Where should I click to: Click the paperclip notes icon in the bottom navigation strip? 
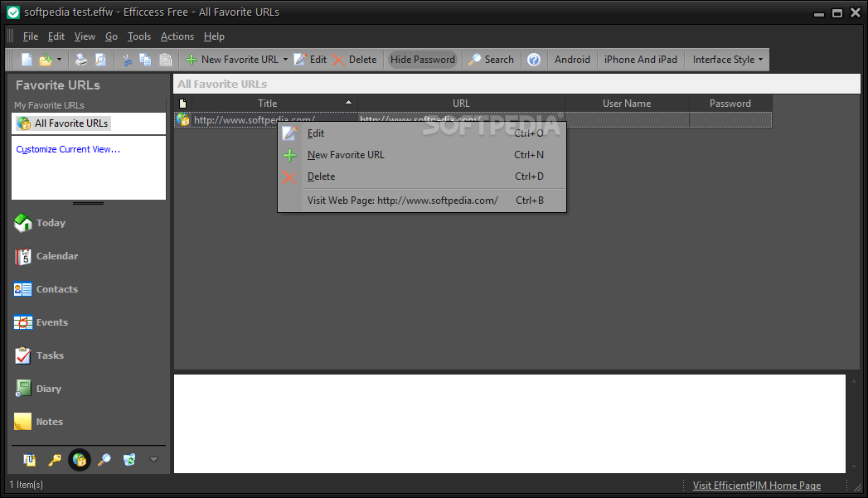(29, 460)
